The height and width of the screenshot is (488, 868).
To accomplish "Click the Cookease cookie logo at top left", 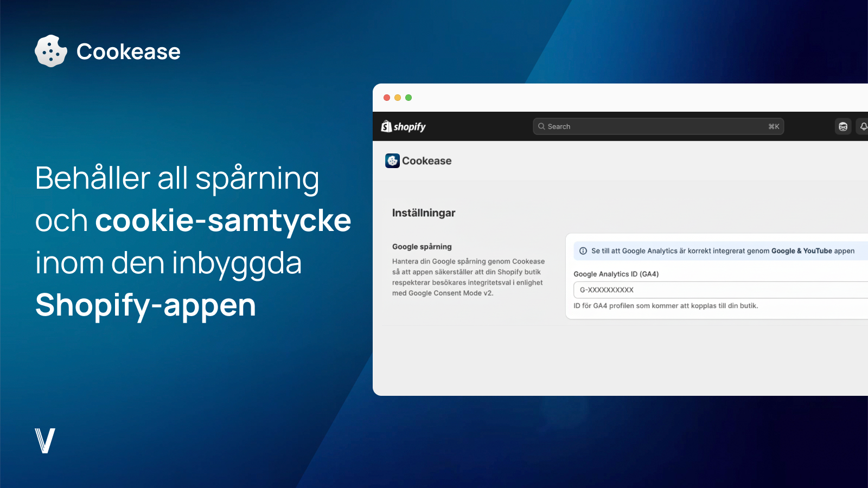I will [51, 52].
